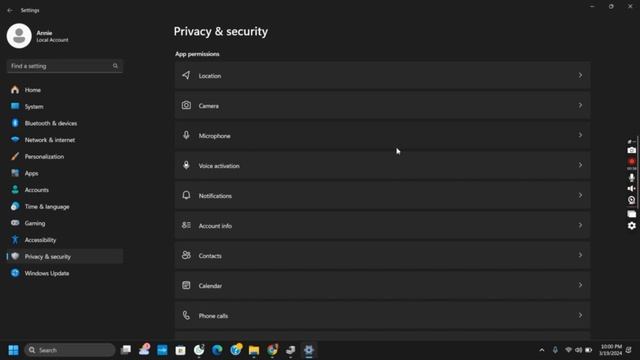Open the recorder bar's gear settings
This screenshot has width=640, height=360.
click(631, 226)
